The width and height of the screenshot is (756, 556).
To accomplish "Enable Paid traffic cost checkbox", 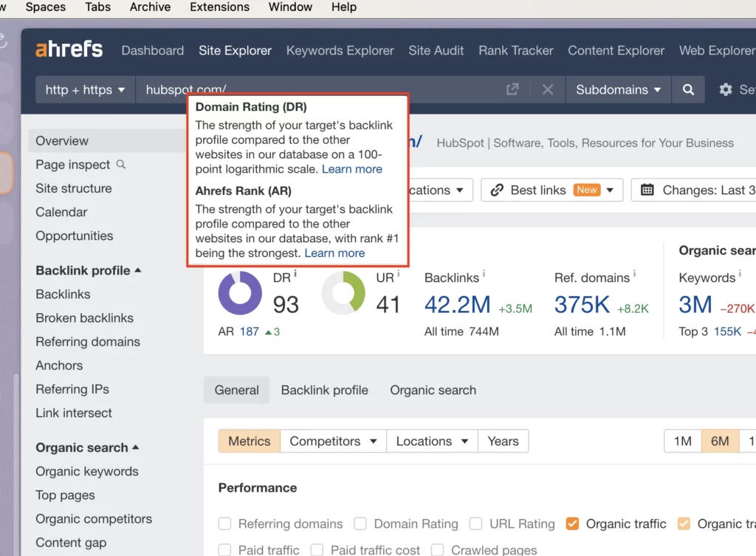I will click(317, 550).
